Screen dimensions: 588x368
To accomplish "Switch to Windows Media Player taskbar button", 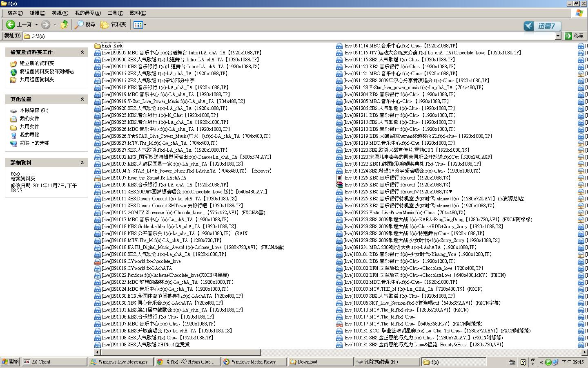I will pyautogui.click(x=254, y=362).
